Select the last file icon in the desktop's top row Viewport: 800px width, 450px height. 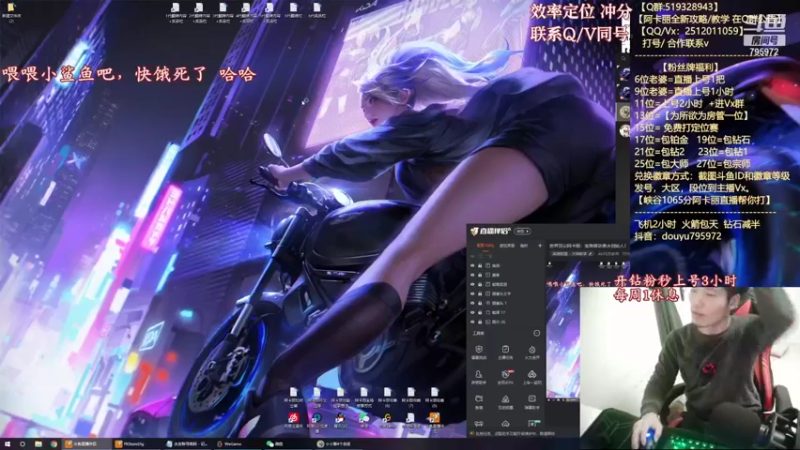[317, 11]
